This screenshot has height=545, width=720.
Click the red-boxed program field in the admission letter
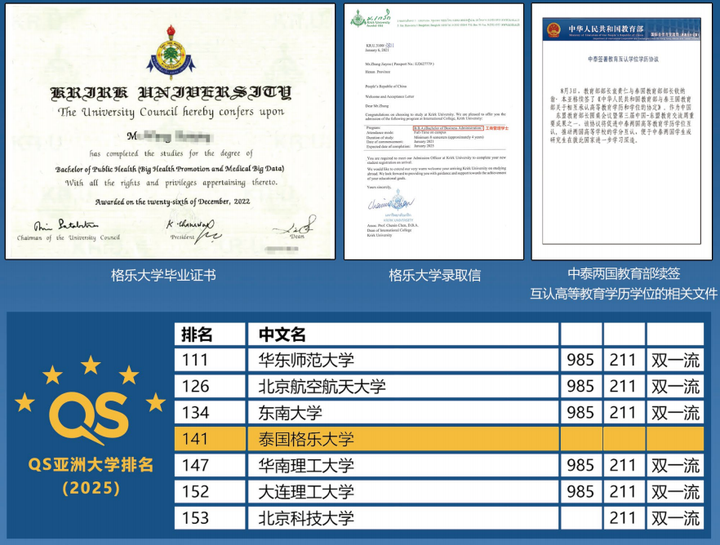448,128
